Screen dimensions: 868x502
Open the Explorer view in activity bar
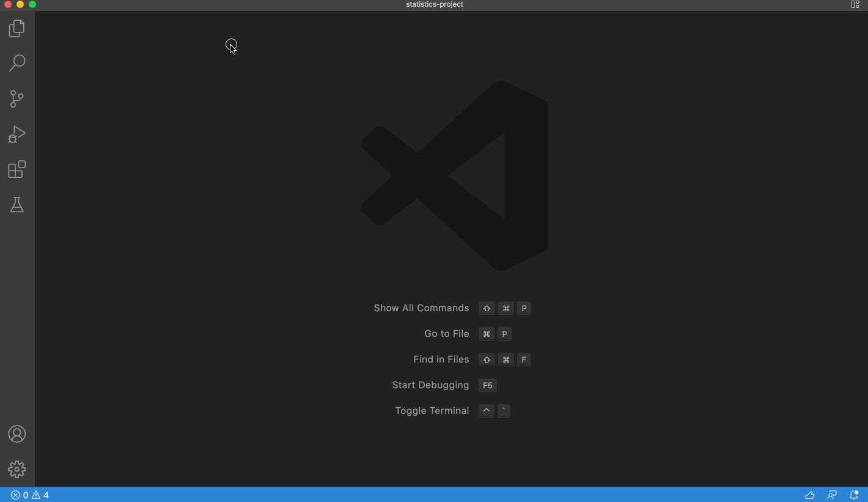[x=17, y=28]
